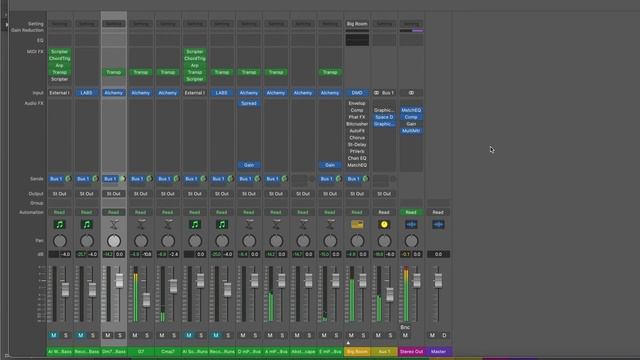Click the instrument icon on A mF...8va channel
This screenshot has width=640, height=360.
[x=276, y=224]
